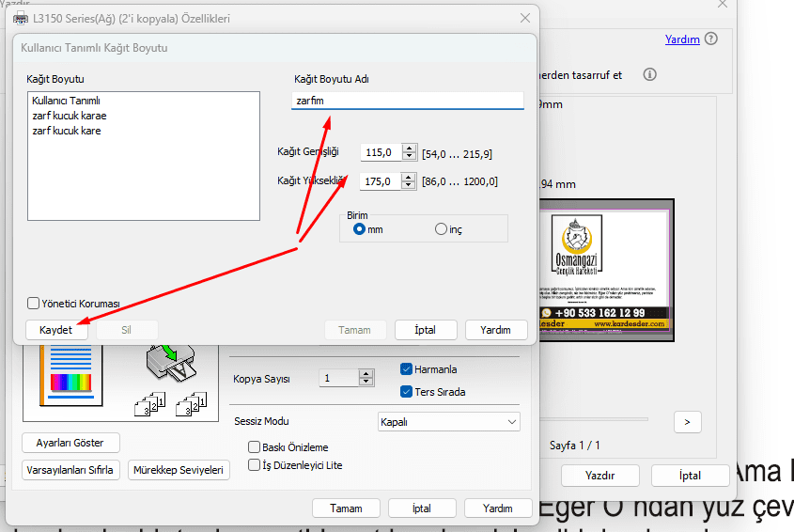
Task: Select the inç unit radio button
Action: point(441,229)
